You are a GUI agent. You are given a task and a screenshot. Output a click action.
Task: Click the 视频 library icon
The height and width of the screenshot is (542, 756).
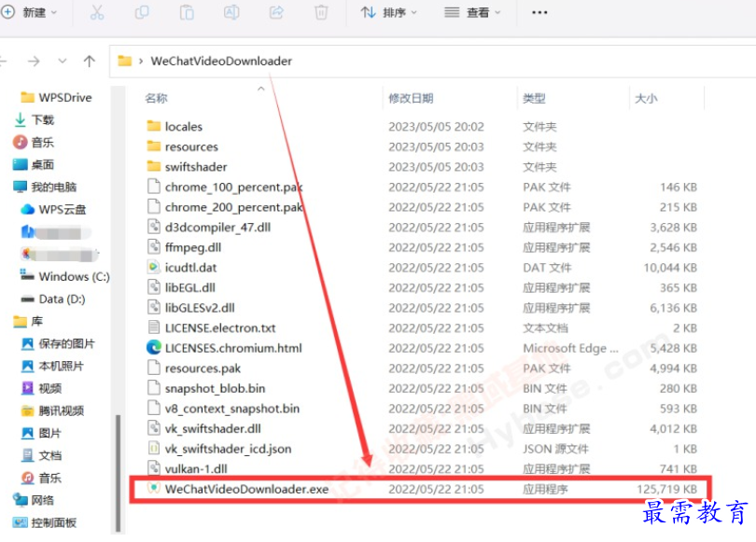click(27, 388)
